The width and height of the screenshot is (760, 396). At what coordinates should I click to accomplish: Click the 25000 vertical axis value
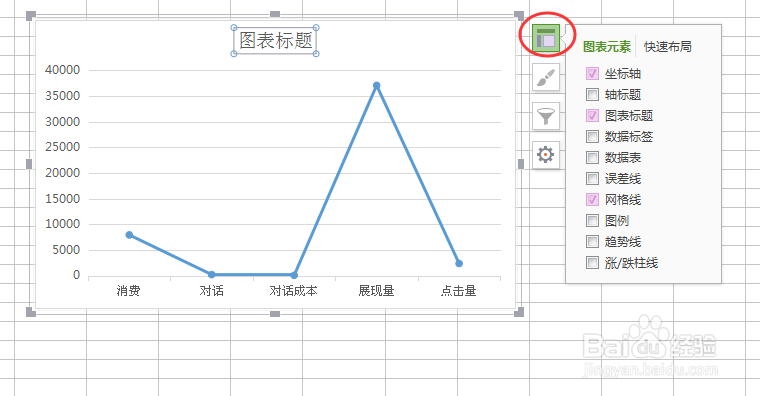click(63, 147)
